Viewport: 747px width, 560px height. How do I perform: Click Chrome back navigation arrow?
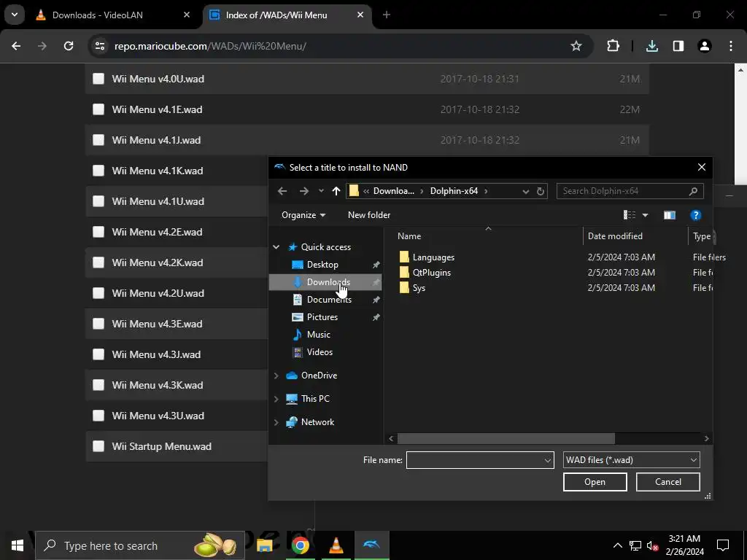click(16, 46)
